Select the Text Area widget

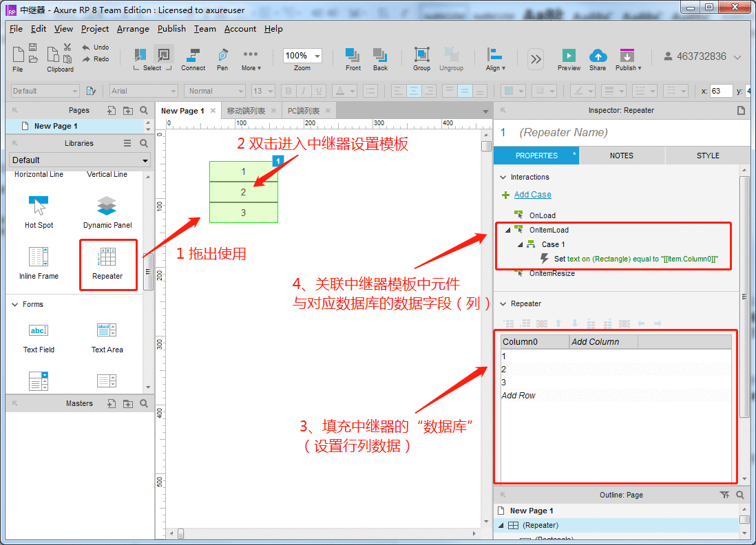click(x=107, y=339)
